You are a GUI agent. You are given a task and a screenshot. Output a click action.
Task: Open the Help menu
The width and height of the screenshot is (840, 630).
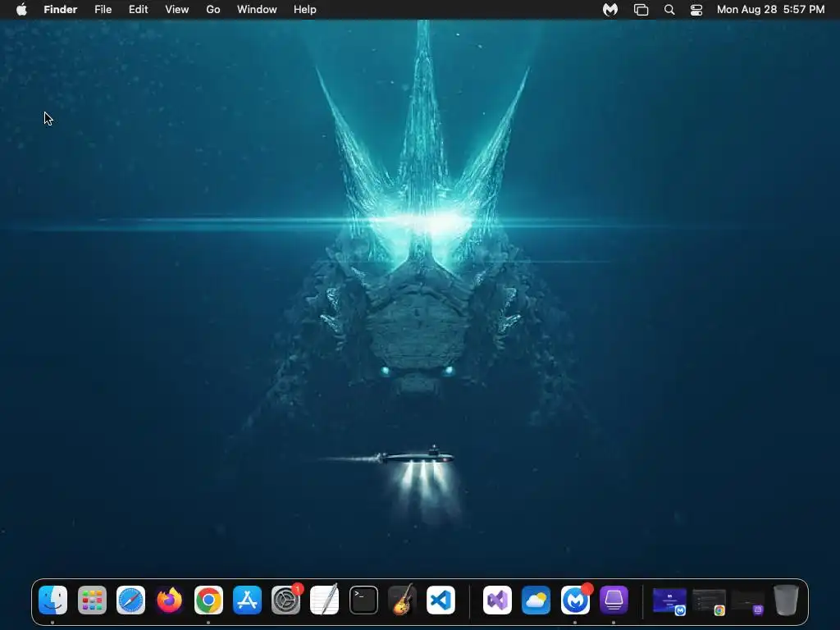coord(305,10)
